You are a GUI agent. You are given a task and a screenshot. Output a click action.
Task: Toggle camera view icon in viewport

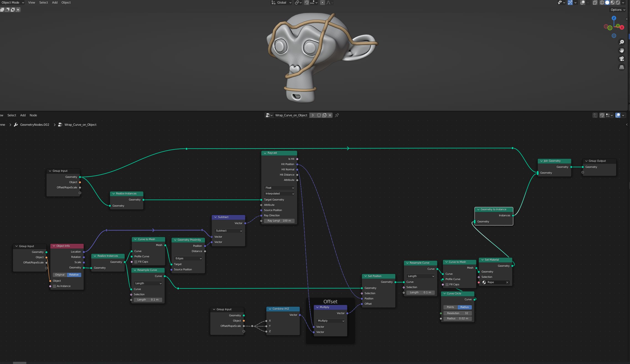(x=622, y=59)
